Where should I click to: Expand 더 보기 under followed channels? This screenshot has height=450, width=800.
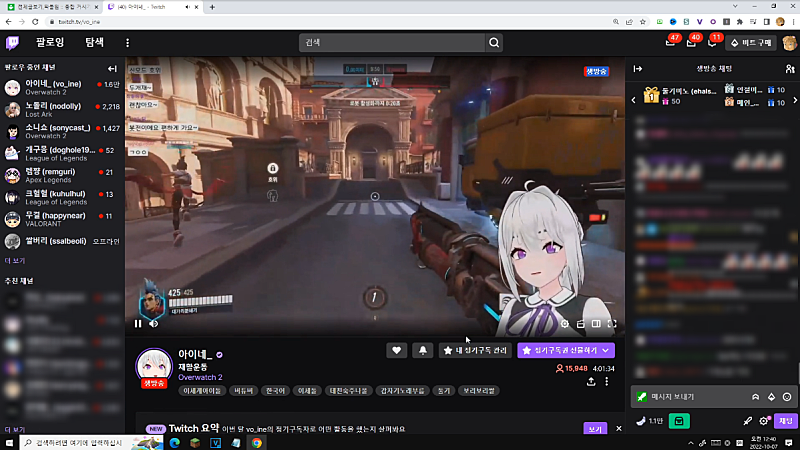(15, 261)
